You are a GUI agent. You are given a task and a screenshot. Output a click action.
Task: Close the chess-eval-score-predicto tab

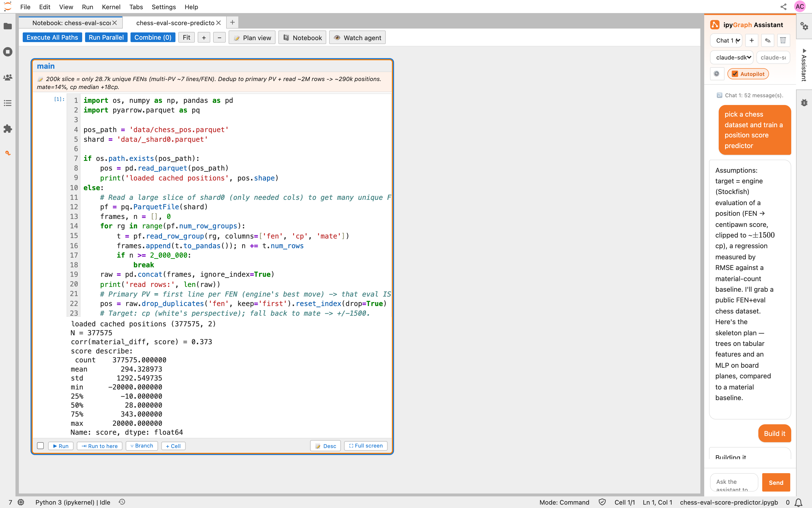(218, 23)
